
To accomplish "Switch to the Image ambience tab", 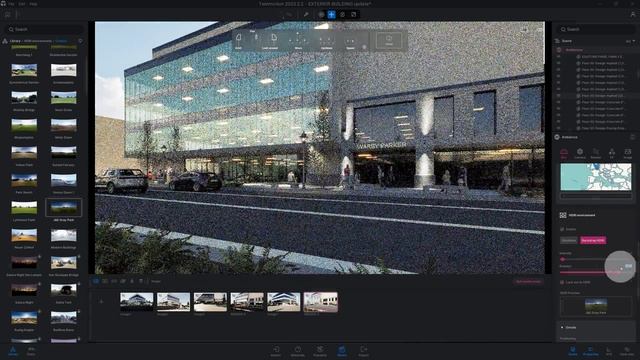I will (x=628, y=153).
